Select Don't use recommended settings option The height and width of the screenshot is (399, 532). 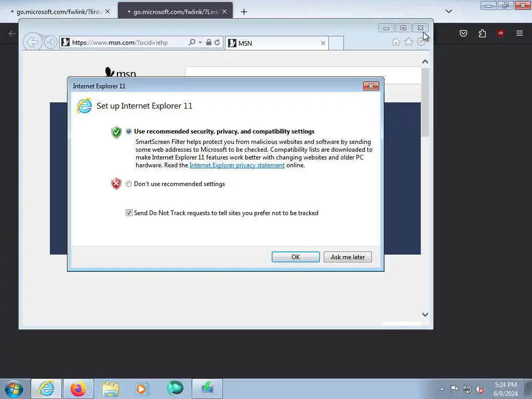point(129,184)
